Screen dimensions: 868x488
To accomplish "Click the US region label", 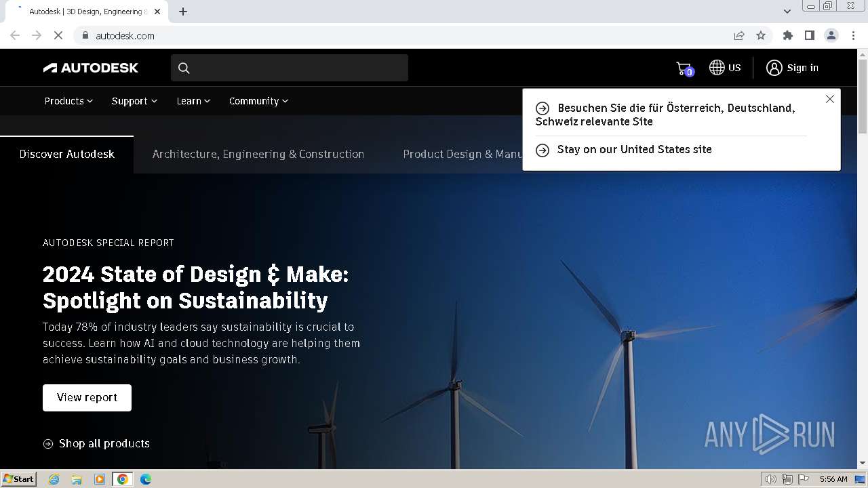I will point(734,68).
